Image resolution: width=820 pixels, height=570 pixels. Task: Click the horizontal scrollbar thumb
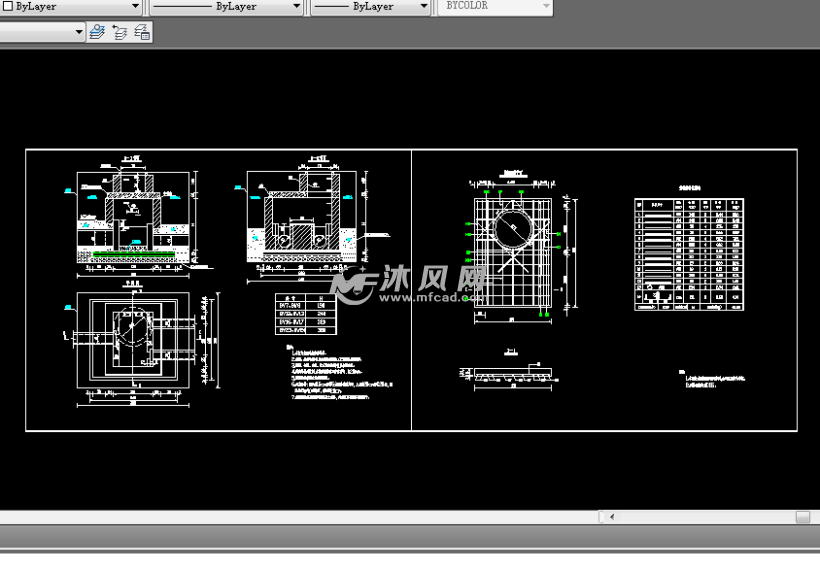point(802,517)
